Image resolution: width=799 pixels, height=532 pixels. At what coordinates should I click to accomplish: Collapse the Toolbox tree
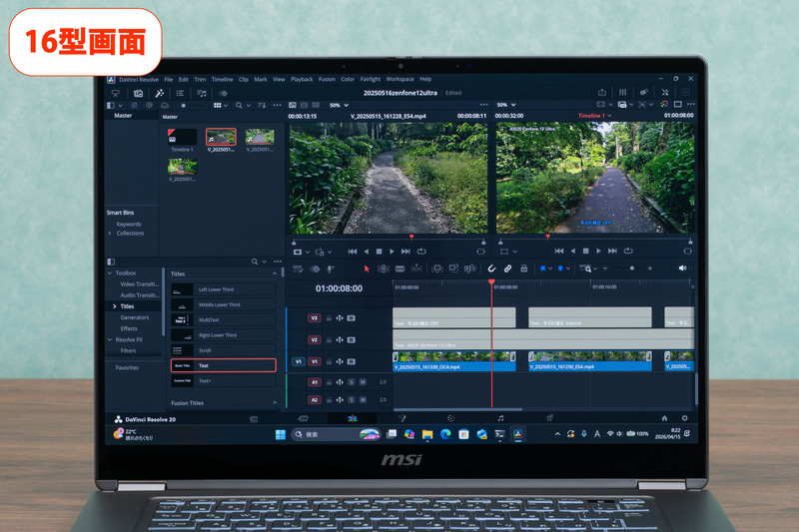coord(110,273)
